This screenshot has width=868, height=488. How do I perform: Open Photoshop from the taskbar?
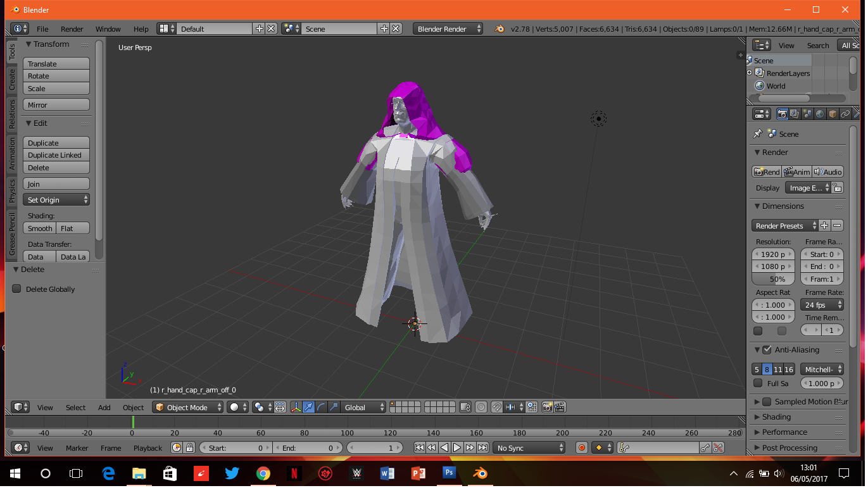click(x=449, y=473)
